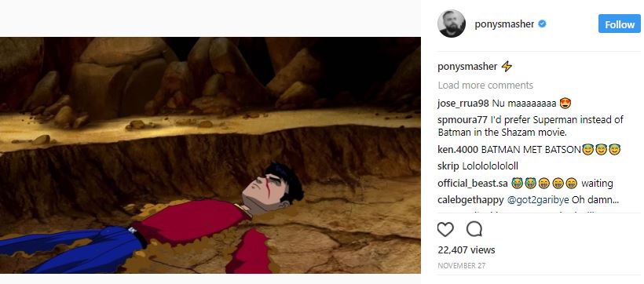This screenshot has width=644, height=284.
Task: Click heart-eyes emoji in jose_rrua98 comment
Action: [x=565, y=104]
